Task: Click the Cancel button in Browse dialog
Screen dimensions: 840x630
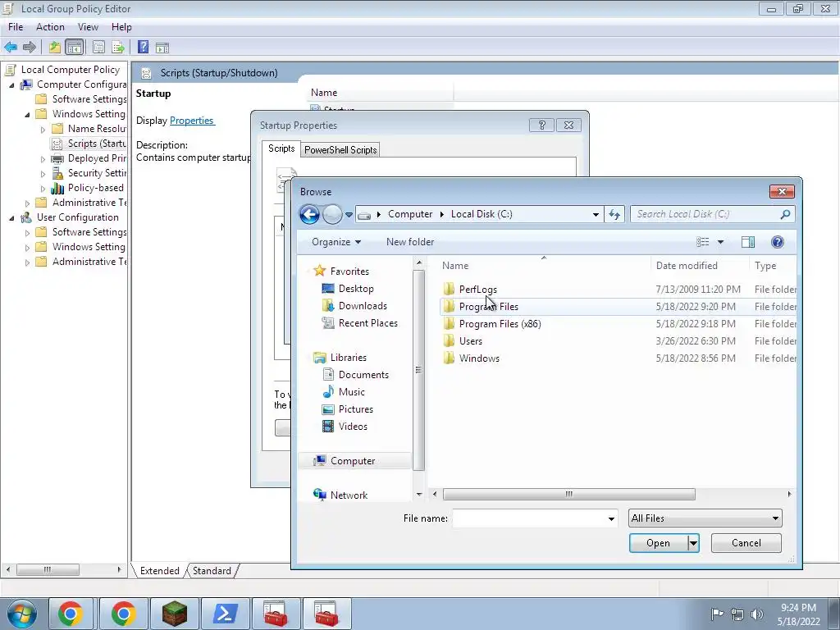Action: click(746, 543)
